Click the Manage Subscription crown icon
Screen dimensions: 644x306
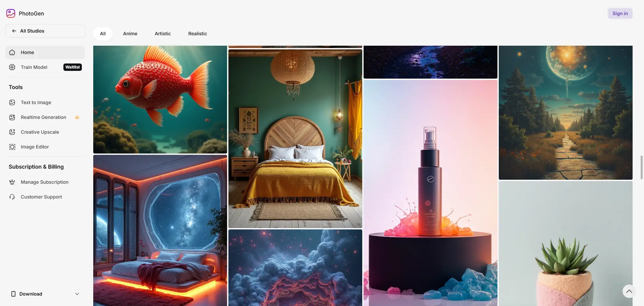[x=12, y=182]
